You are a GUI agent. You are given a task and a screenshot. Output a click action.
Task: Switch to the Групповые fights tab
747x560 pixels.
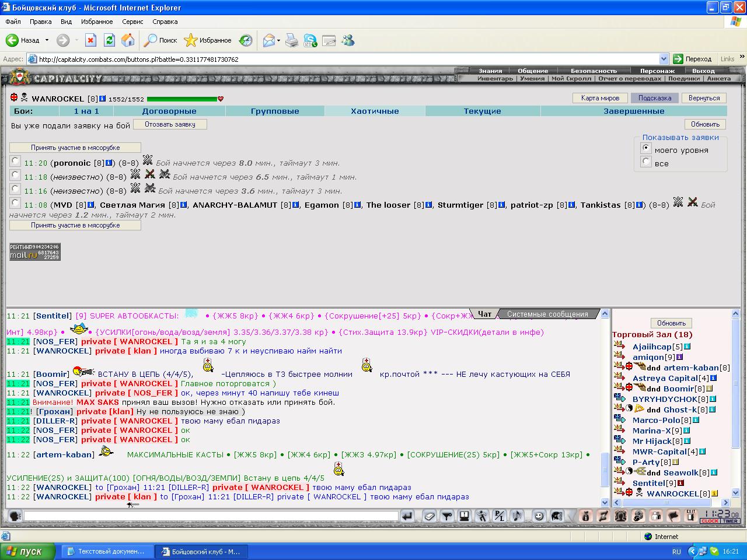(x=275, y=111)
